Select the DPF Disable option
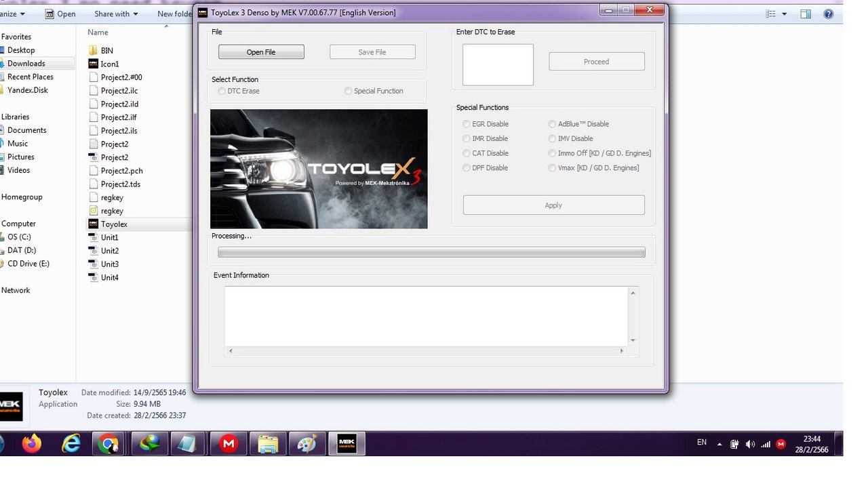868x488 pixels. click(x=466, y=167)
